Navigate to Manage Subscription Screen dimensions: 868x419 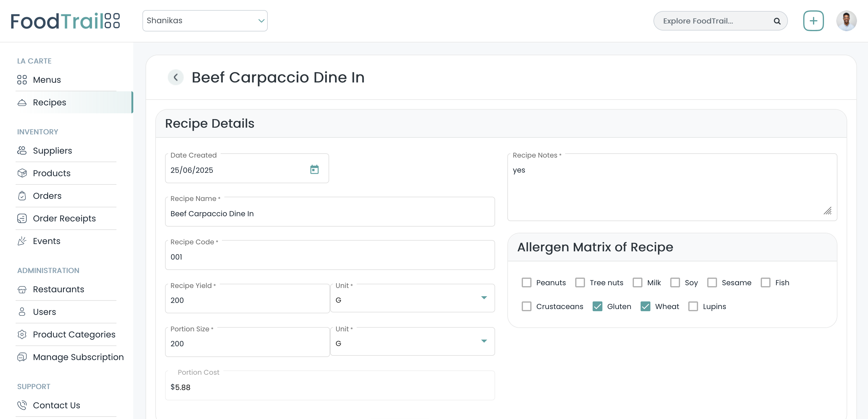[78, 357]
